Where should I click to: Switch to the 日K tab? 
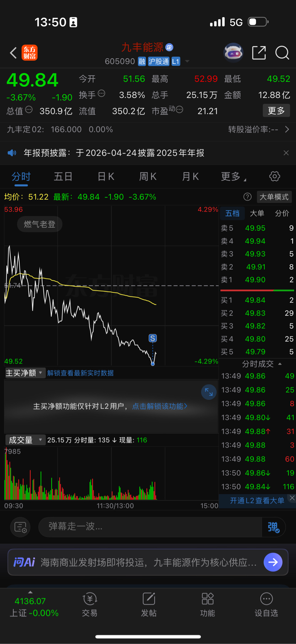click(x=106, y=177)
